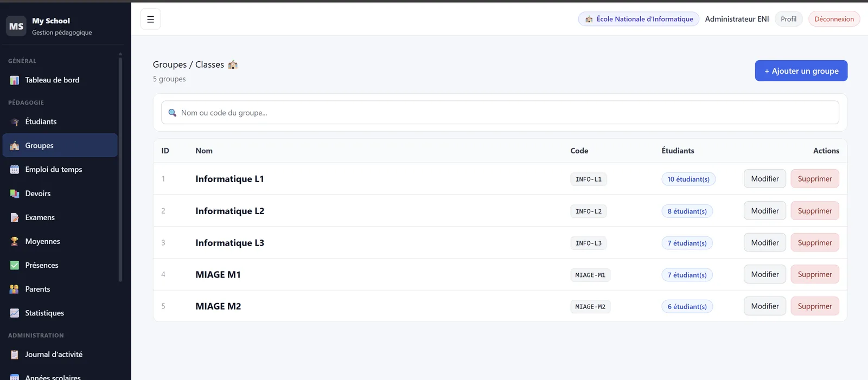
Task: Edit the Informatique L3 group
Action: point(765,243)
